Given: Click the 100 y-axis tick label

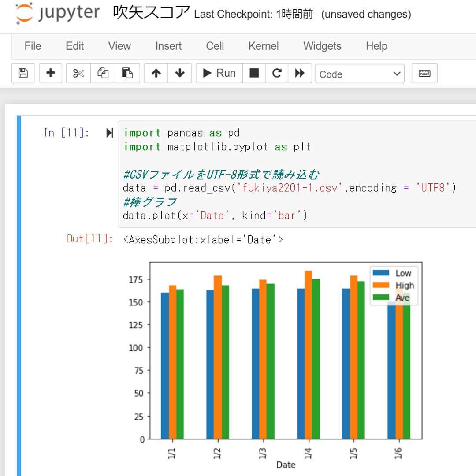Looking at the screenshot, I should pyautogui.click(x=136, y=348).
